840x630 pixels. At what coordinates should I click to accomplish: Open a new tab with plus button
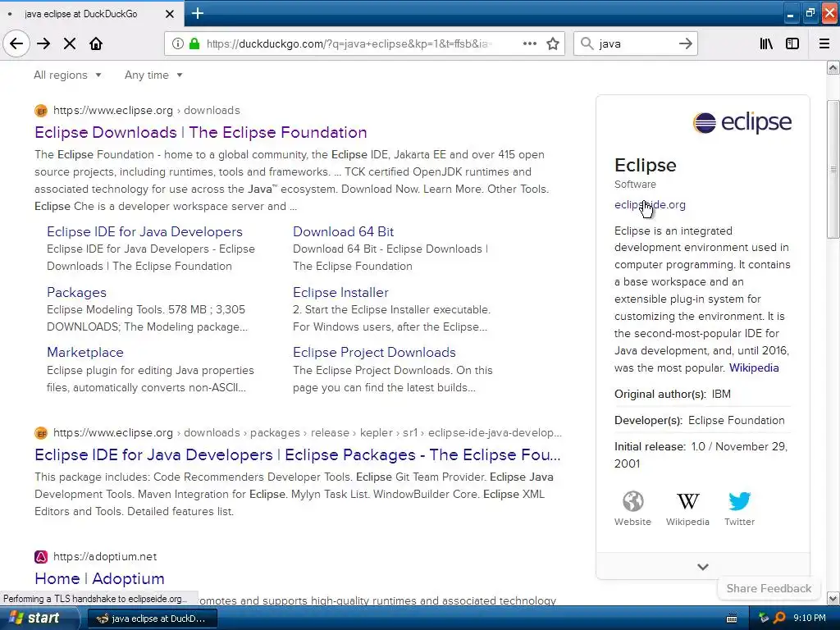pyautogui.click(x=198, y=13)
